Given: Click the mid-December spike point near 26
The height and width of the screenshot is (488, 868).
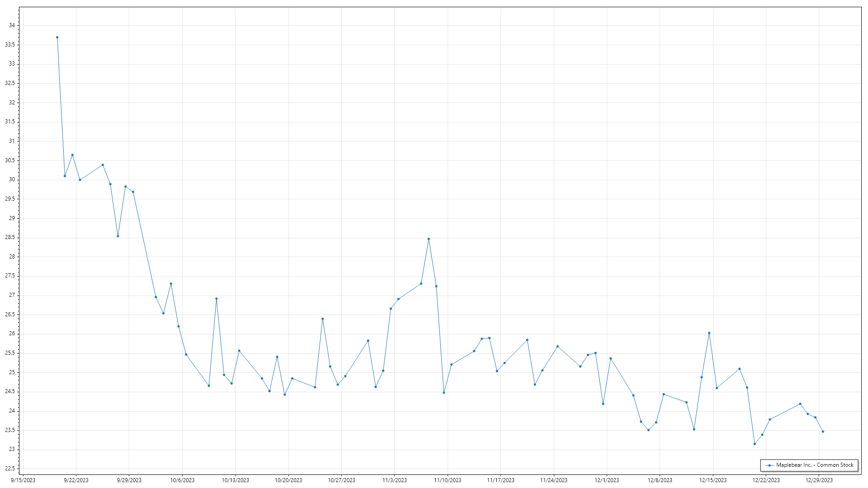Looking at the screenshot, I should coord(709,333).
